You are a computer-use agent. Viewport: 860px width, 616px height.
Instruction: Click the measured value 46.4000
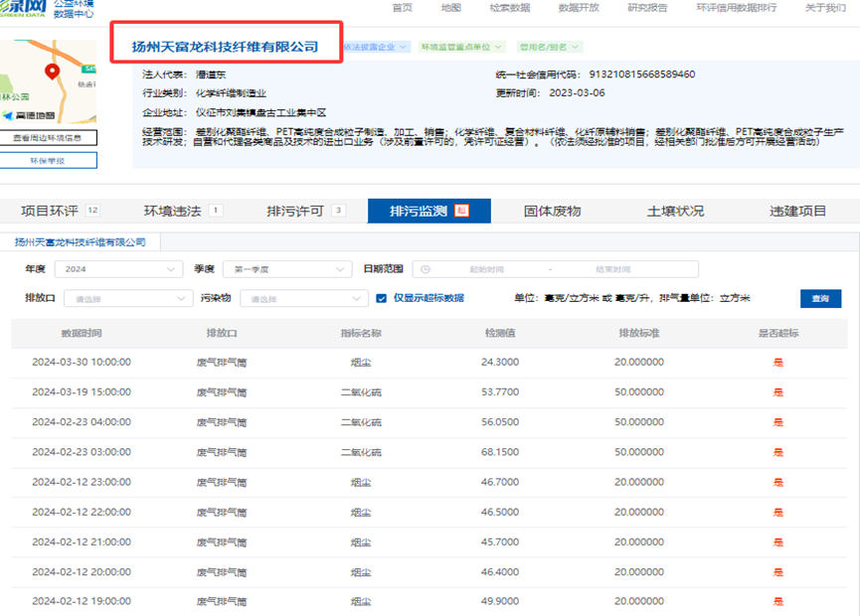tap(500, 572)
